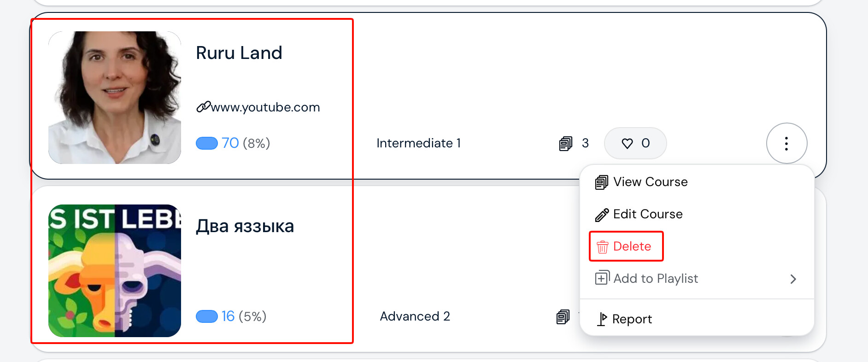This screenshot has height=362, width=868.
Task: Select View Course from the menu
Action: [650, 182]
